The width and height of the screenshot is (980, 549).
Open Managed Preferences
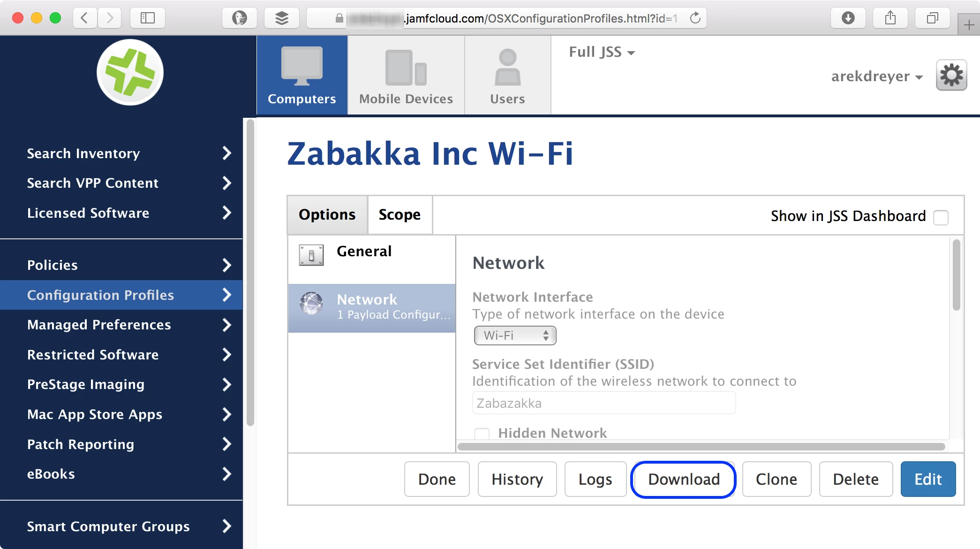pos(121,325)
